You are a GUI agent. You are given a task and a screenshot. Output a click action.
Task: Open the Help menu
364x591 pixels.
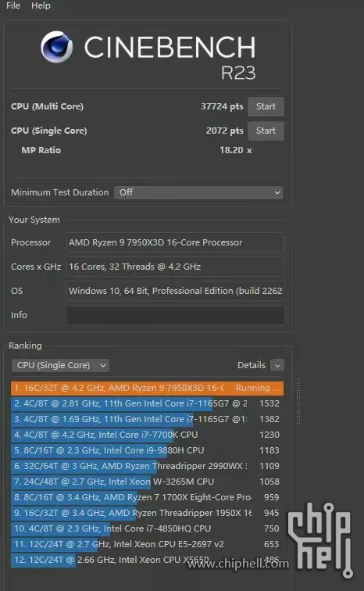click(41, 5)
